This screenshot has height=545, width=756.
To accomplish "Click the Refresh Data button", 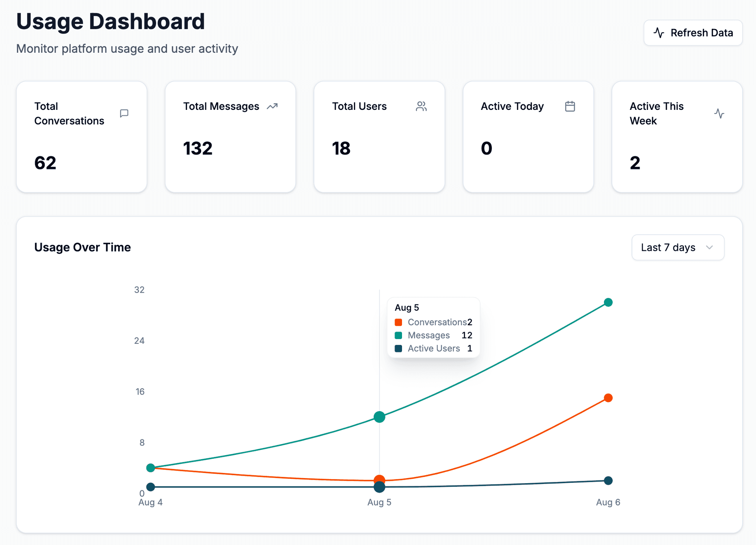I will (x=693, y=33).
